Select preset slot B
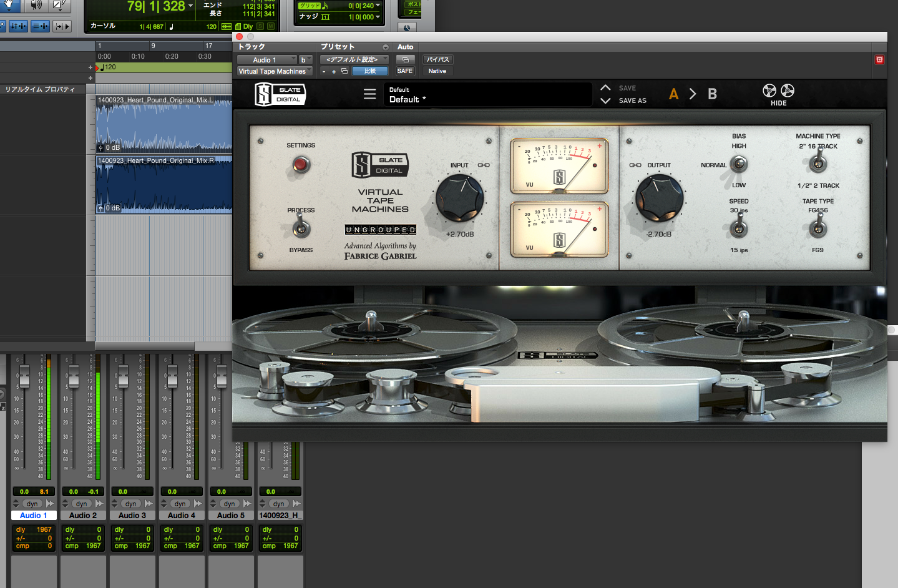The width and height of the screenshot is (898, 588). pos(712,94)
